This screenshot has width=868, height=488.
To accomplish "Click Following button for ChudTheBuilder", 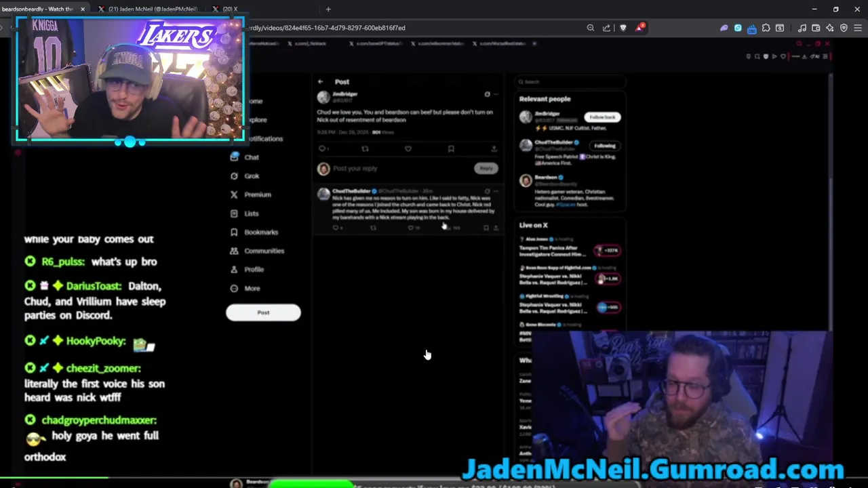I will click(x=604, y=146).
